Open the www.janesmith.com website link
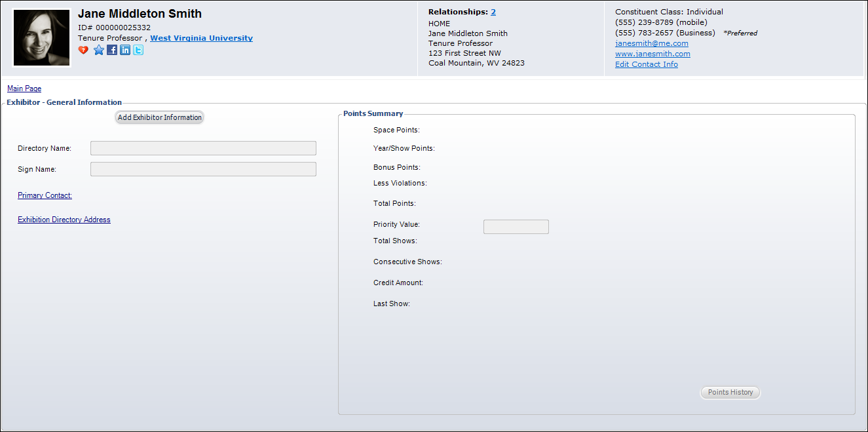Viewport: 868px width, 432px height. point(652,54)
